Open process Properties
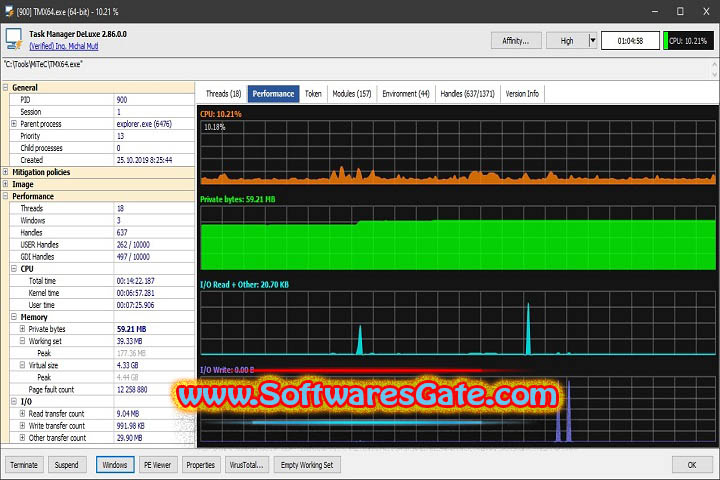Image resolution: width=720 pixels, height=480 pixels. 201,465
